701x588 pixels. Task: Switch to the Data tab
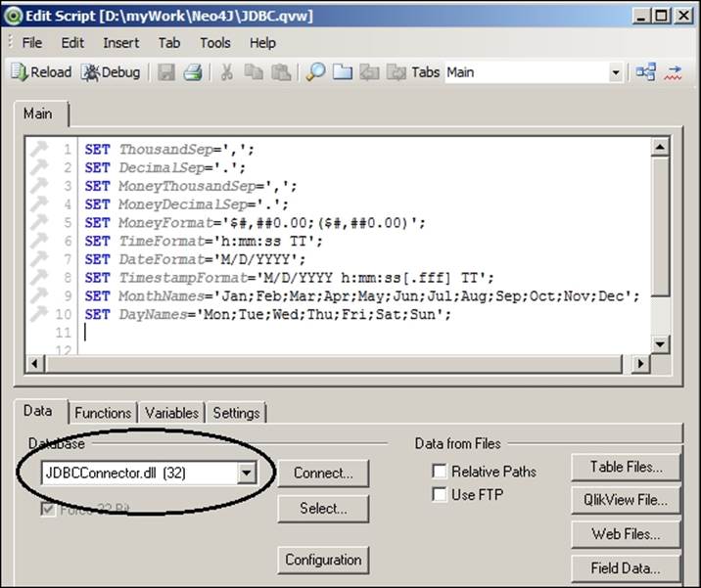tap(41, 411)
